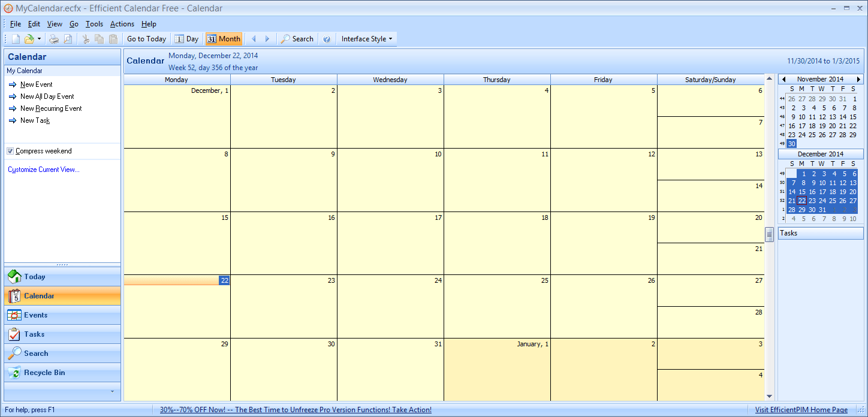The width and height of the screenshot is (868, 417).
Task: Expand the New document dropdown arrow
Action: 38,38
